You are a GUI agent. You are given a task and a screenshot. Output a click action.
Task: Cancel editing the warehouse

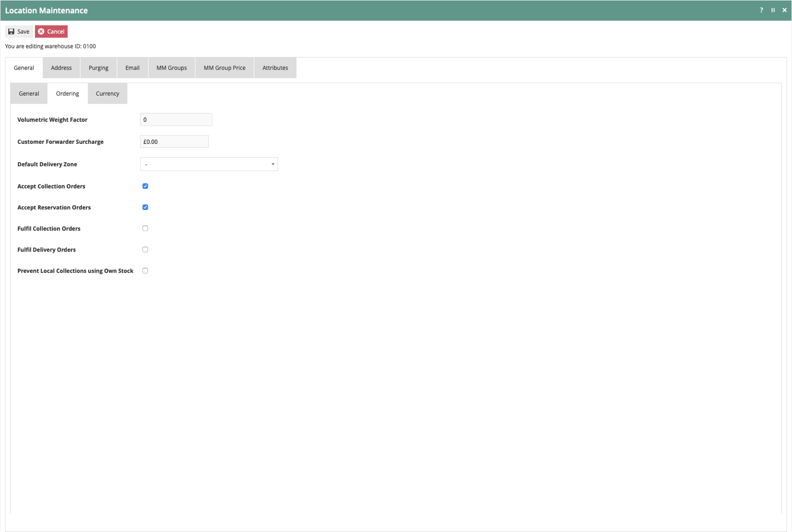pos(51,32)
